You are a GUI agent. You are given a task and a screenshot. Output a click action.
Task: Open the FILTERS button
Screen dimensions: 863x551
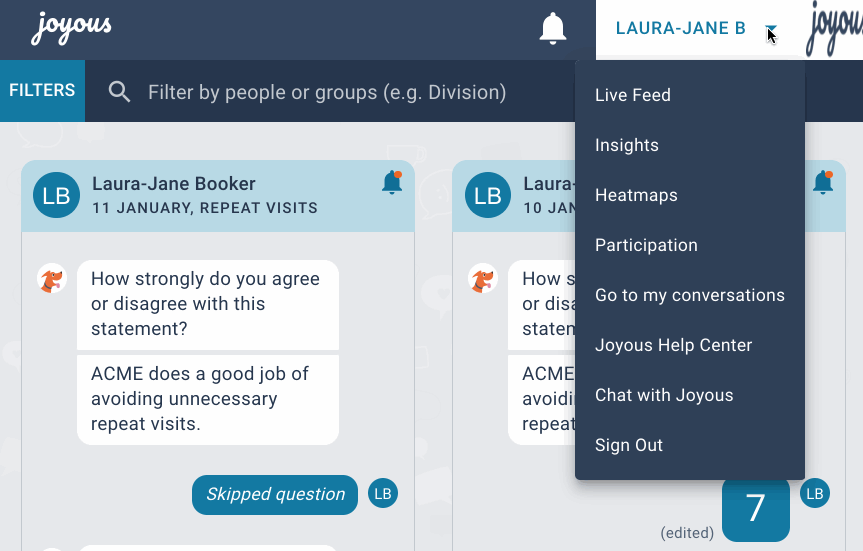(x=42, y=91)
